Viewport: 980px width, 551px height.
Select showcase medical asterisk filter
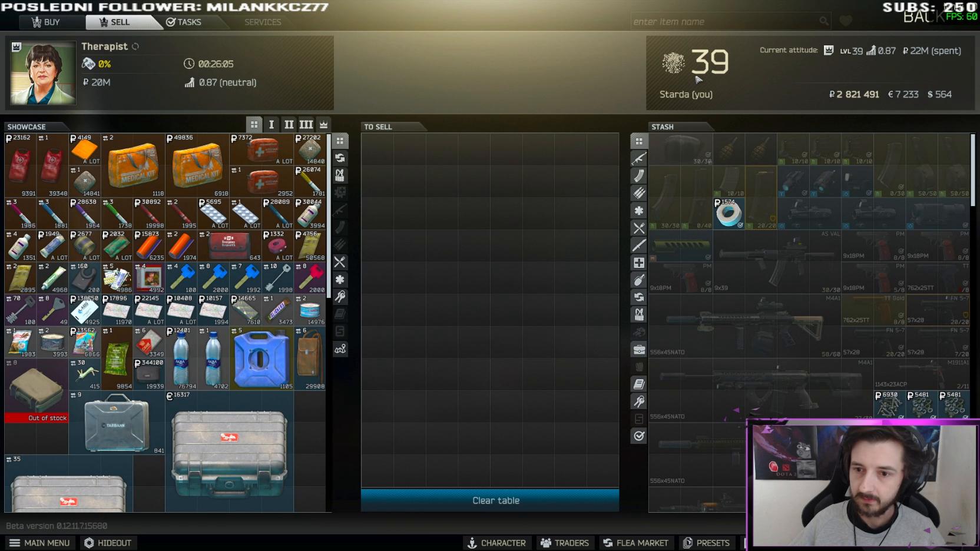click(x=340, y=280)
